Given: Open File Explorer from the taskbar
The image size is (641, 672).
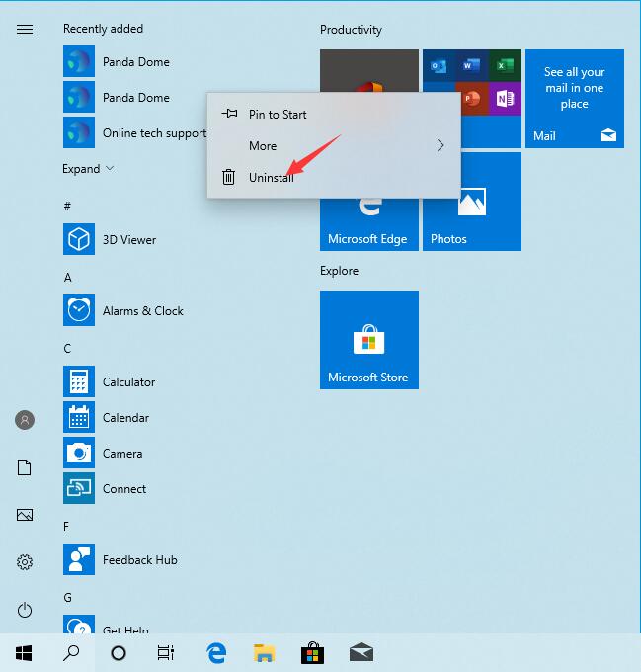Looking at the screenshot, I should tap(264, 653).
